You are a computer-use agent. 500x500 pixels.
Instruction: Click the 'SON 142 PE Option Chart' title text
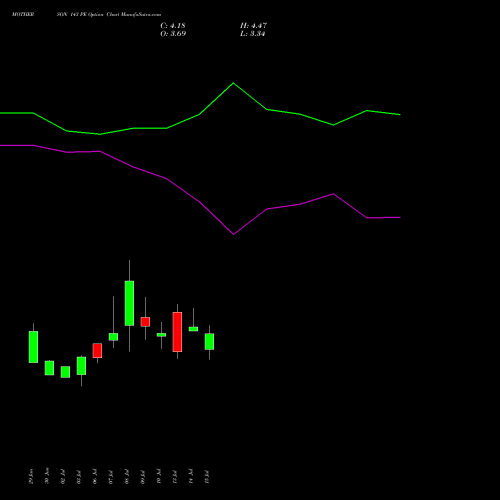(88, 15)
